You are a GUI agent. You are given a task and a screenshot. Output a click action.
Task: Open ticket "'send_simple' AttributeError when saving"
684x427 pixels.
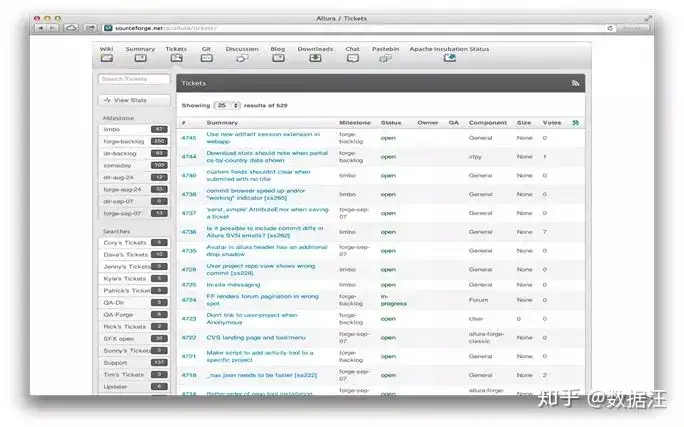[x=267, y=213]
